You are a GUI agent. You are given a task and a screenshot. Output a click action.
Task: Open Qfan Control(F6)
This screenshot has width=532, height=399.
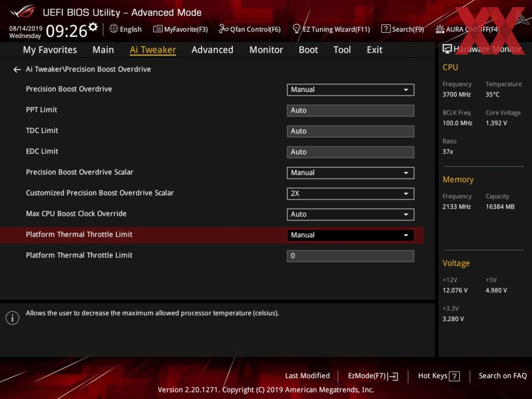click(250, 29)
